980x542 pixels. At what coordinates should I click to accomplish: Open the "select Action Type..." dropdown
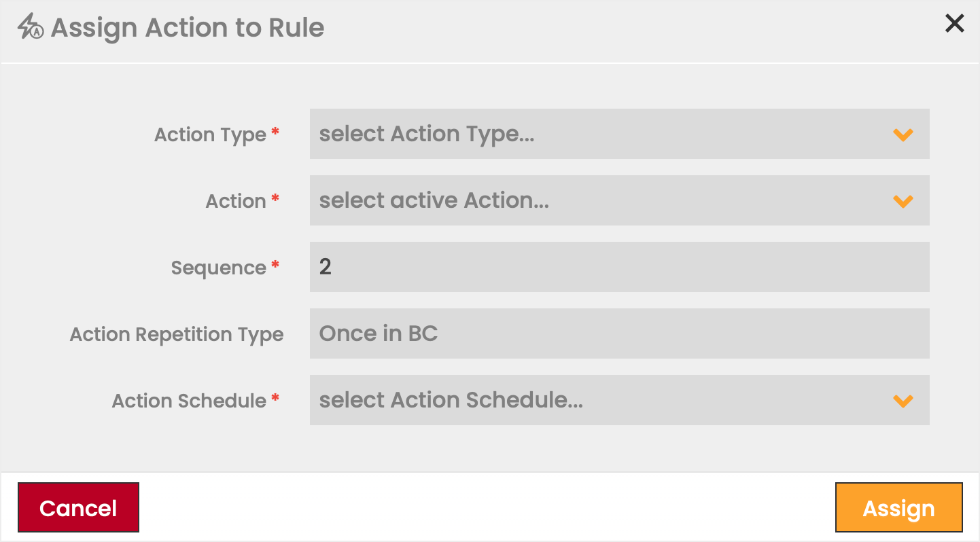pos(598,134)
